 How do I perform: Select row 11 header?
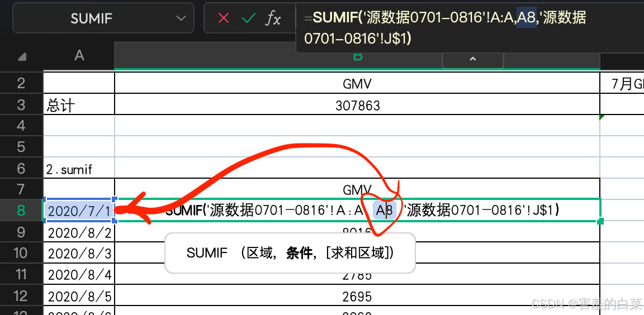[21, 274]
